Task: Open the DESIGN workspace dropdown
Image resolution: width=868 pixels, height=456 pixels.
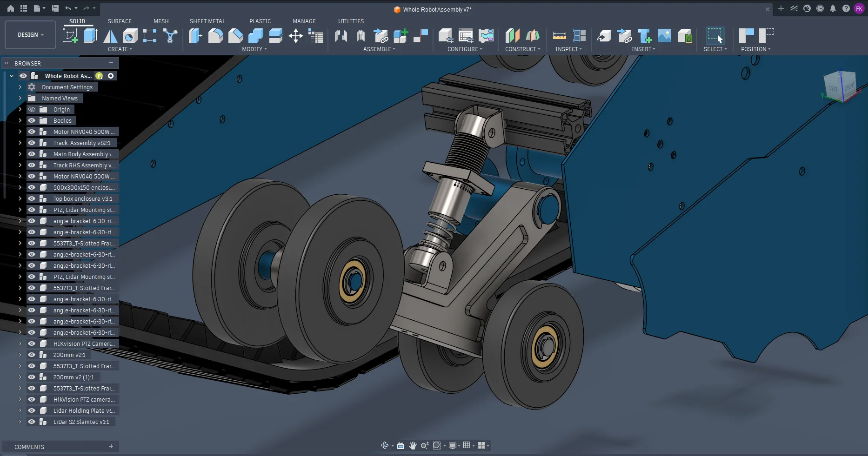Action: point(31,35)
